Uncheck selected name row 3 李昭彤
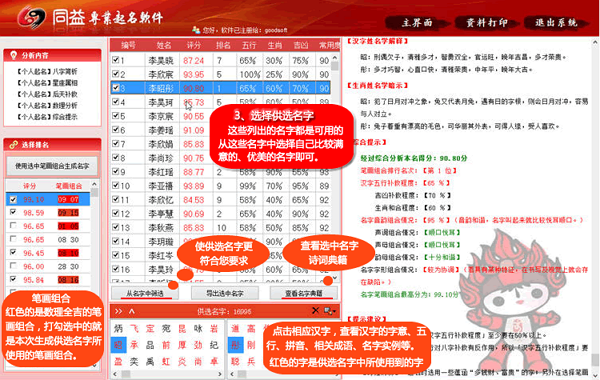Screen dimensions: 600x380 pos(116,88)
